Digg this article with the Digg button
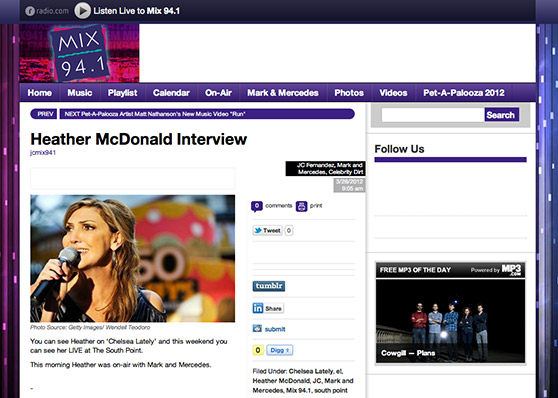Viewport: 558px width, 398px height. coord(280,350)
